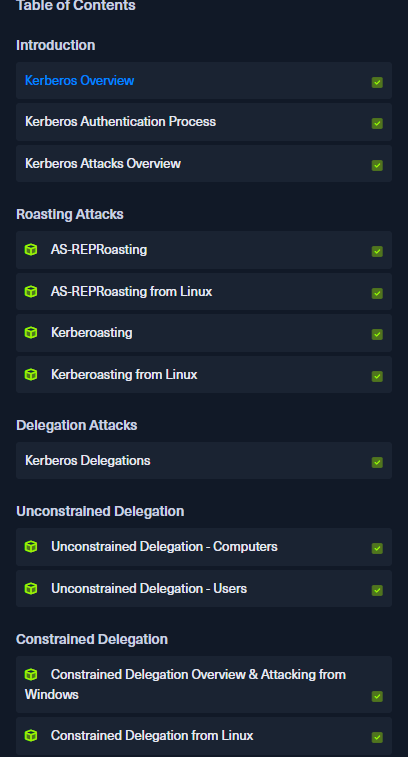The height and width of the screenshot is (757, 408).
Task: Click the cube icon beside Kerberoasting
Action: click(x=31, y=333)
